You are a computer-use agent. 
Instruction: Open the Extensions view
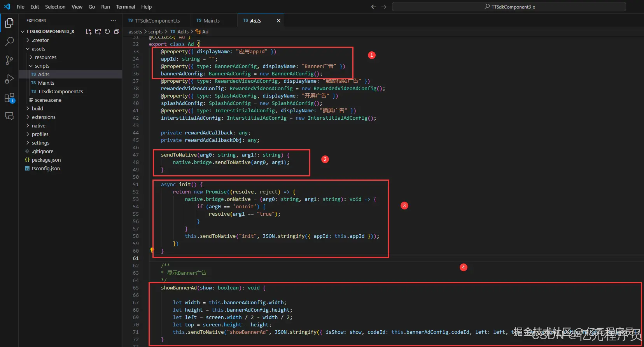tap(9, 98)
